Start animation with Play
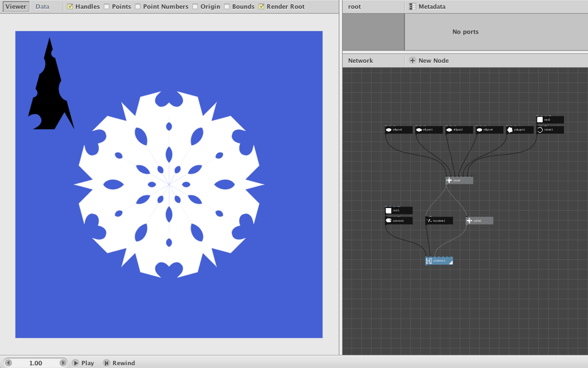The width and height of the screenshot is (588, 368). tap(83, 363)
